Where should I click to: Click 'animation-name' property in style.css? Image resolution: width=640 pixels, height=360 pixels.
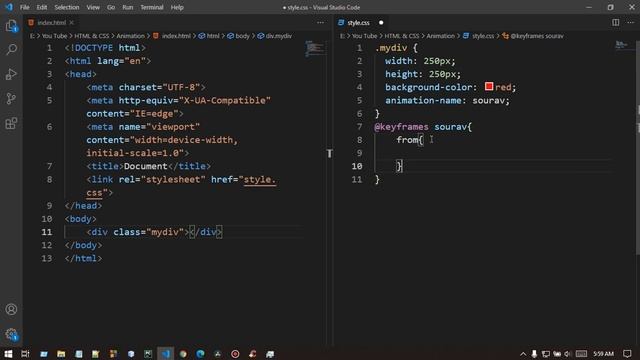click(x=423, y=100)
